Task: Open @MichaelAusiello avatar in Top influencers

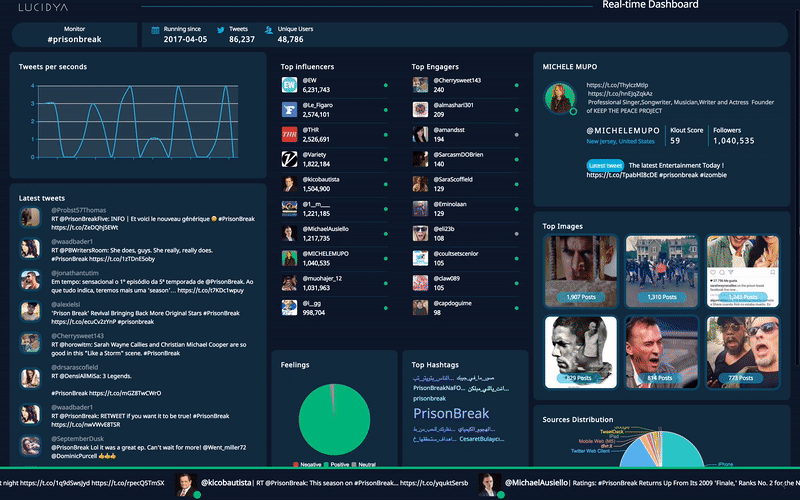Action: tap(289, 233)
